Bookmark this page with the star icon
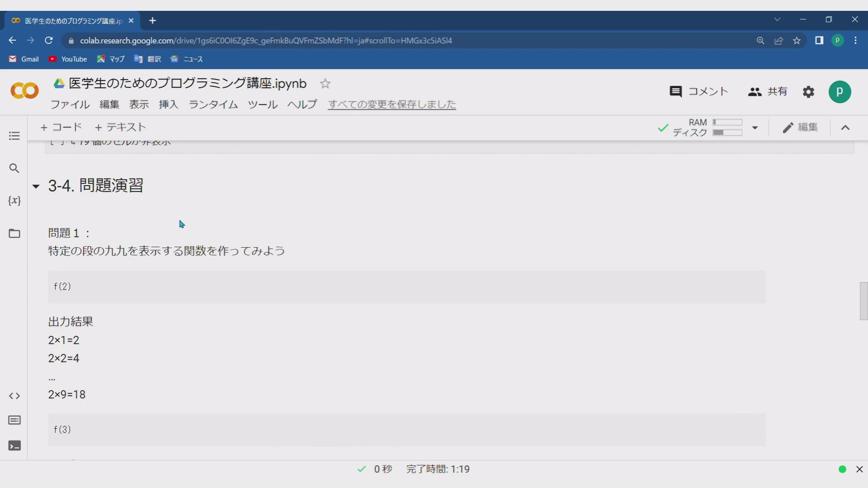 tap(797, 41)
